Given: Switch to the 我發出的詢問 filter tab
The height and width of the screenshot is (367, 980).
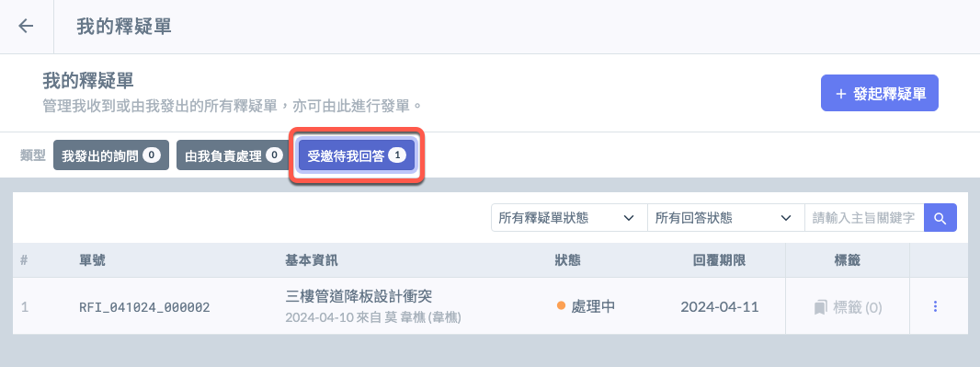Looking at the screenshot, I should click(111, 155).
